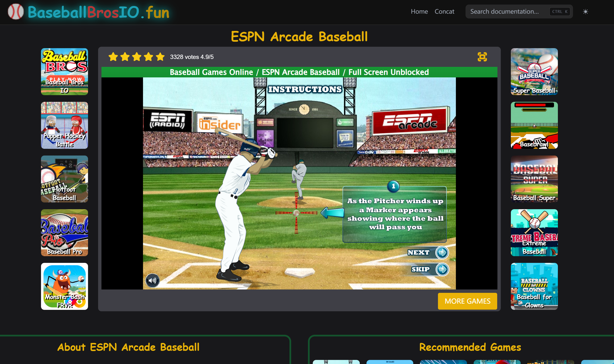Open the MORE GAMES button
Image resolution: width=614 pixels, height=364 pixels.
[467, 301]
